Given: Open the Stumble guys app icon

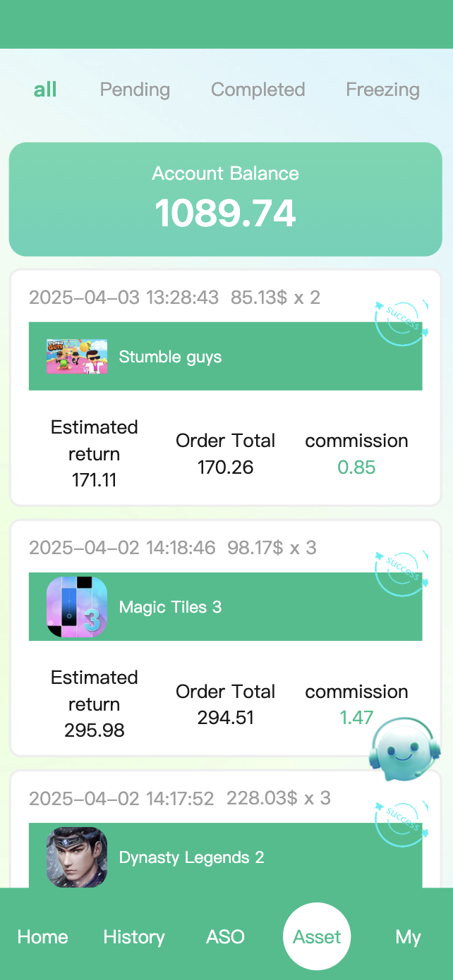Looking at the screenshot, I should pos(77,357).
